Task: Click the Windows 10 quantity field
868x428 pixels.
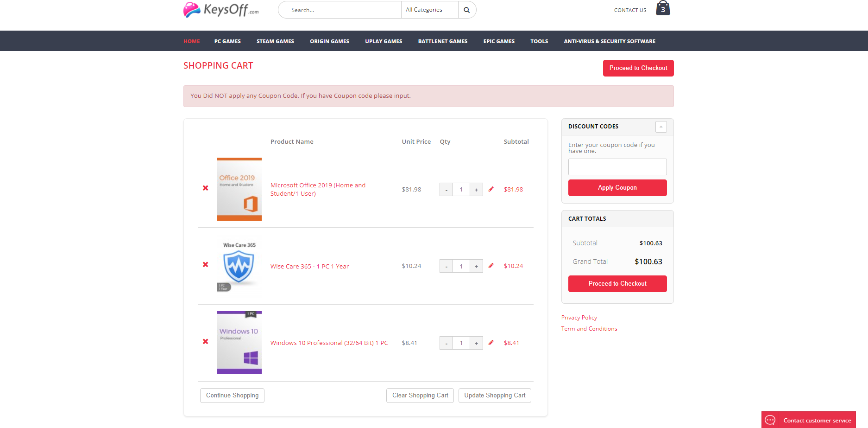Action: (x=461, y=343)
